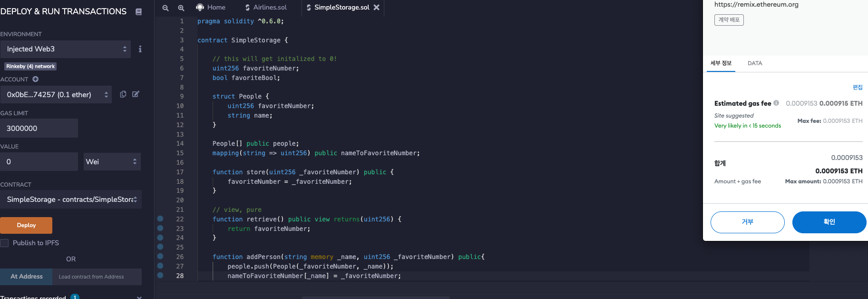Confirm the transaction with the 확인 button
The width and height of the screenshot is (868, 299).
coord(829,222)
